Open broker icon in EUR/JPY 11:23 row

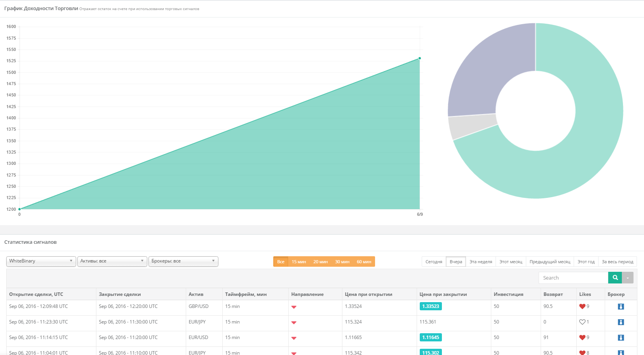[621, 322]
